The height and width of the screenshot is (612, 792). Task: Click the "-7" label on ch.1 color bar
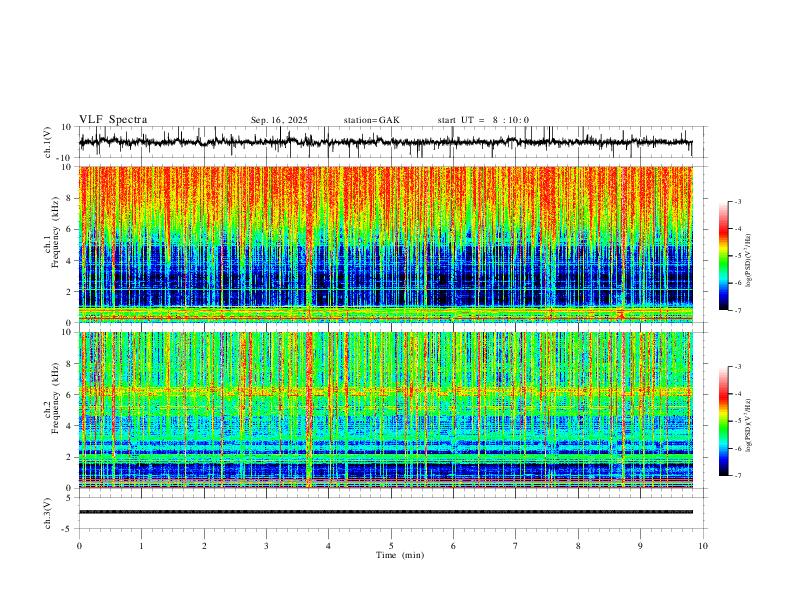point(738,310)
